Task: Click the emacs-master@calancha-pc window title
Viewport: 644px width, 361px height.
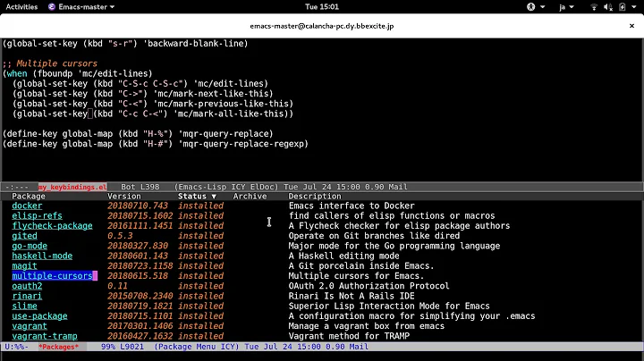Action: click(x=322, y=26)
